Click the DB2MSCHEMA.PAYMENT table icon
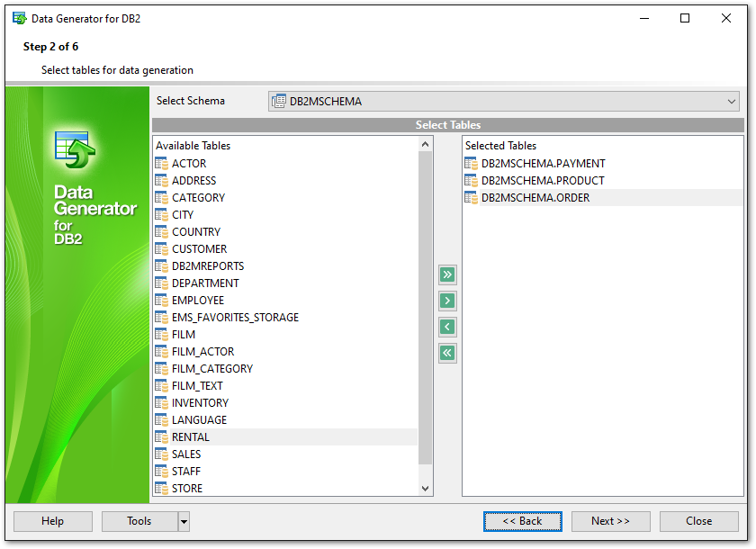The width and height of the screenshot is (756, 549). [x=471, y=164]
